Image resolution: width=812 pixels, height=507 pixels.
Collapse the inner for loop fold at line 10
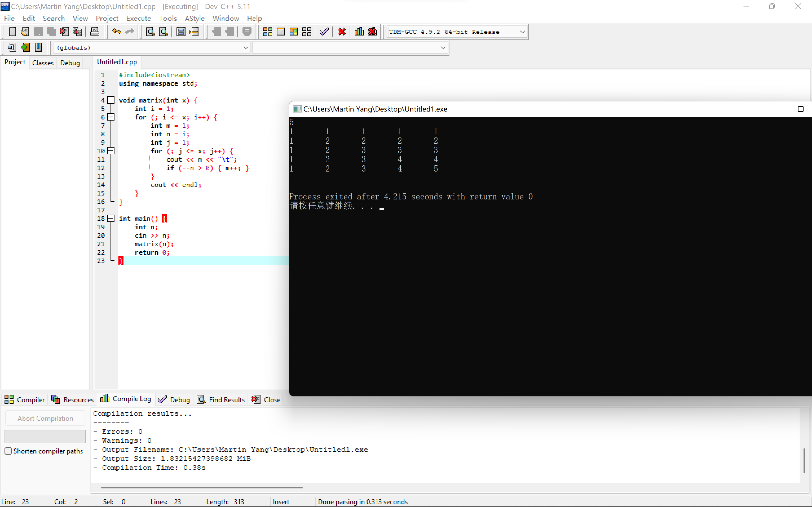111,151
